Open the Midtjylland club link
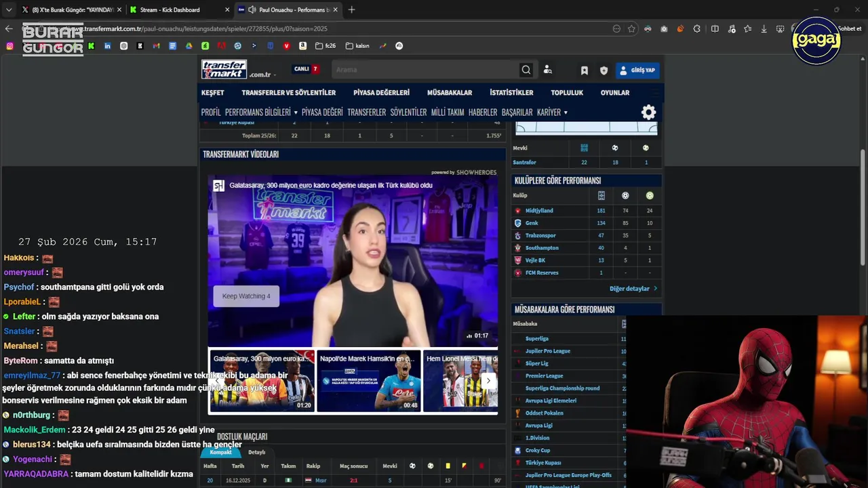The height and width of the screenshot is (488, 868). [539, 211]
